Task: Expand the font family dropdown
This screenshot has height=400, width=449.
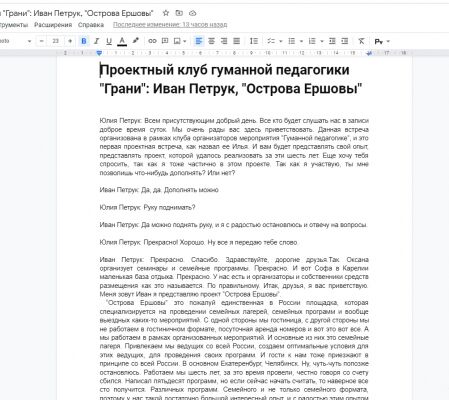Action: pos(29,41)
